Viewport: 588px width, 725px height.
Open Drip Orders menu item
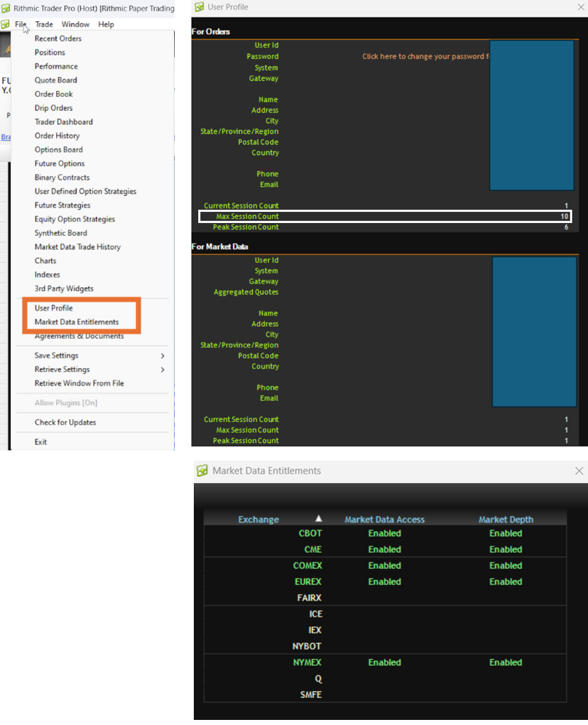pos(54,108)
